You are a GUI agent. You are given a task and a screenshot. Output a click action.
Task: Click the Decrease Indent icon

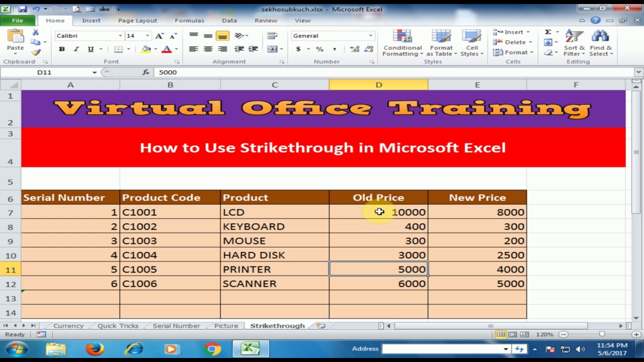point(239,49)
